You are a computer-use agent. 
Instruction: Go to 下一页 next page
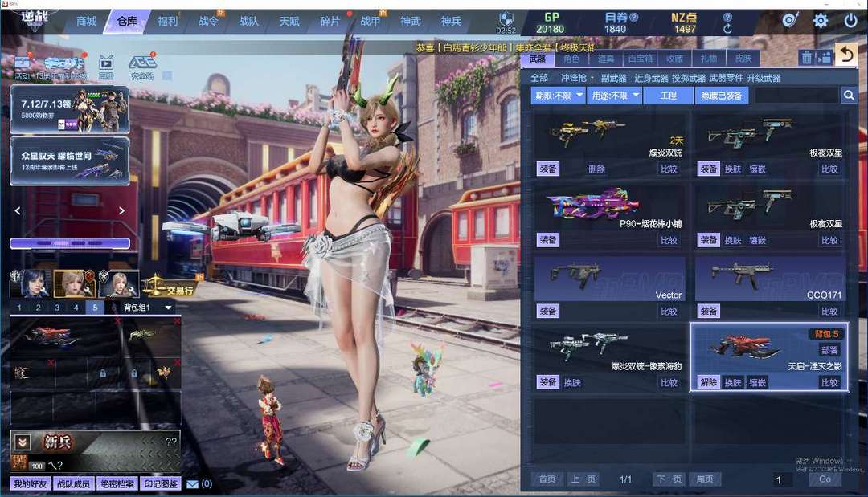pos(669,479)
